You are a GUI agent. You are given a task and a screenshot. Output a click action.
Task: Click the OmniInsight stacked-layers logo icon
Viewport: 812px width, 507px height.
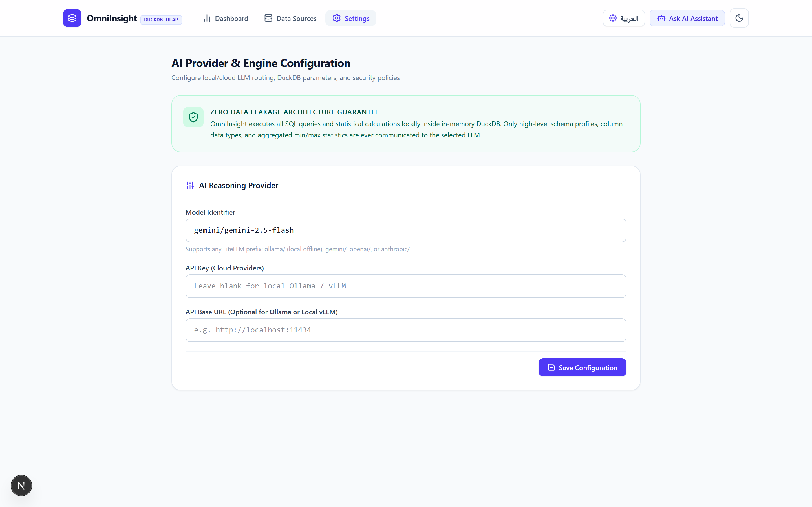click(x=72, y=18)
